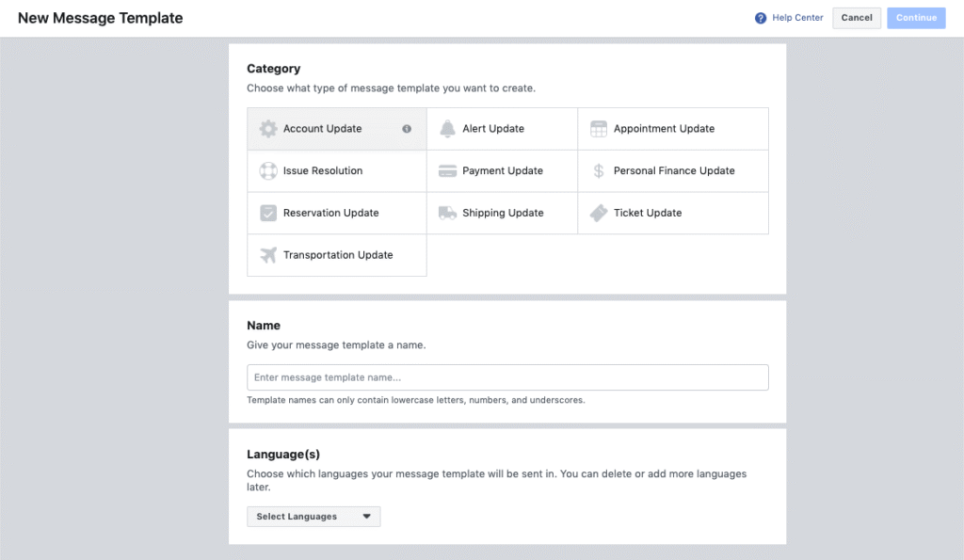This screenshot has height=560, width=964.
Task: Open the Select Languages dropdown
Action: 313,517
